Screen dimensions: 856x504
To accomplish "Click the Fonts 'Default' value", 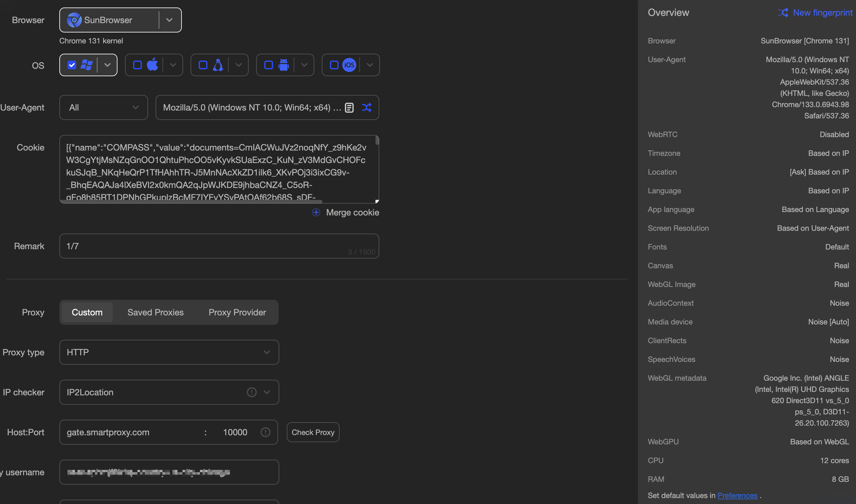I will 837,247.
